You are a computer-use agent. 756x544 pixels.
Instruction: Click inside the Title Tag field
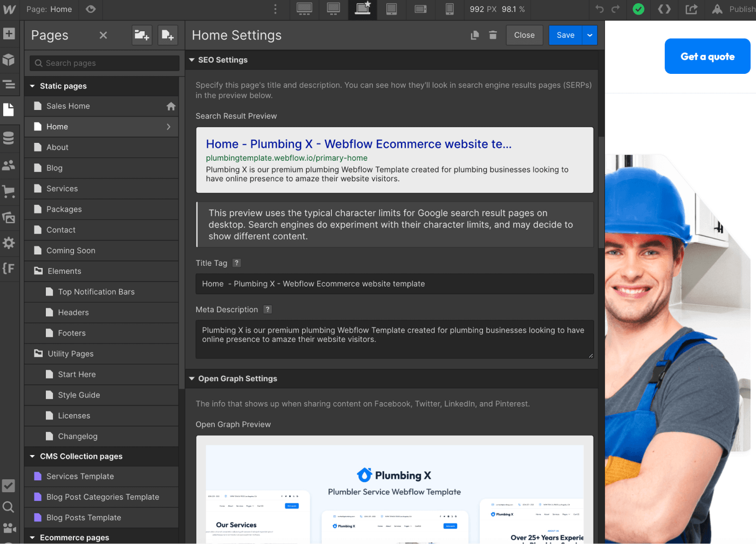394,284
